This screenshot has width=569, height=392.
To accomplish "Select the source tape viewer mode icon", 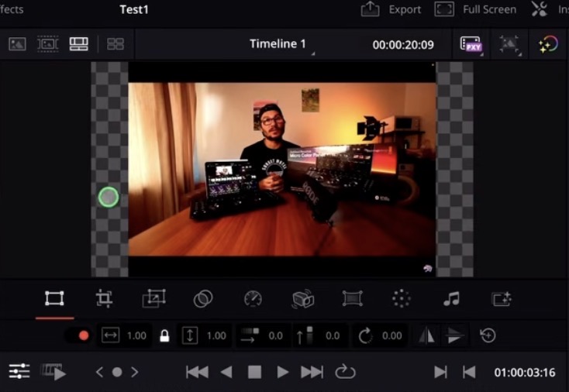I will [x=48, y=44].
